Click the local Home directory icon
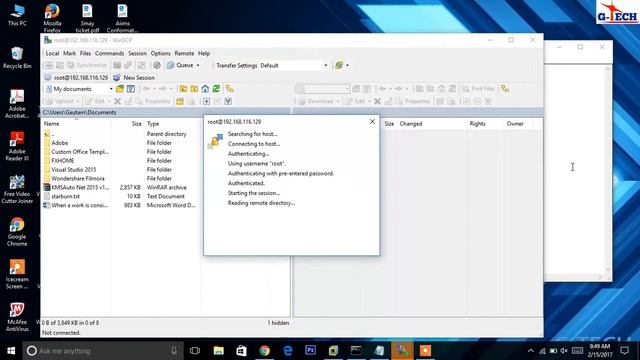Viewport: 640px width, 360px height. click(x=205, y=89)
